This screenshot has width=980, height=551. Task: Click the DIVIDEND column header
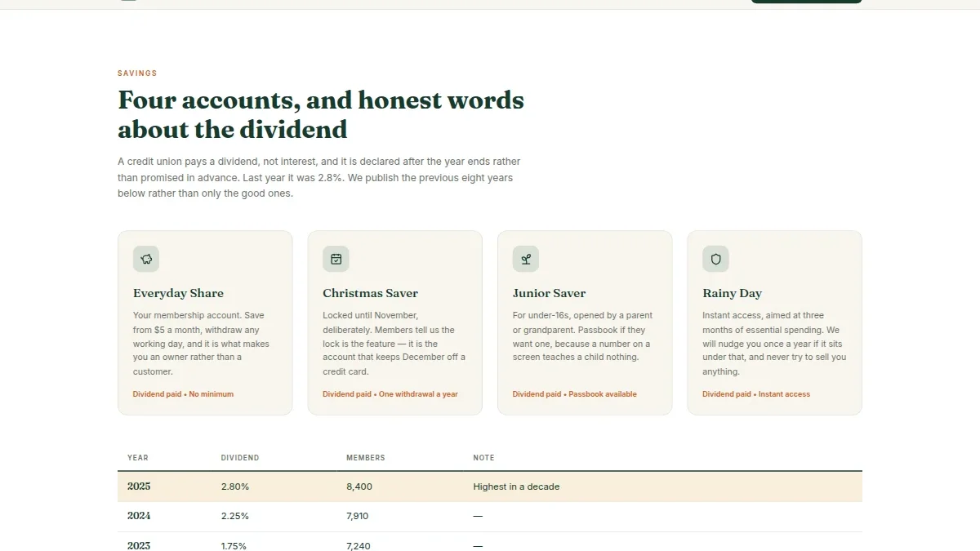point(240,458)
